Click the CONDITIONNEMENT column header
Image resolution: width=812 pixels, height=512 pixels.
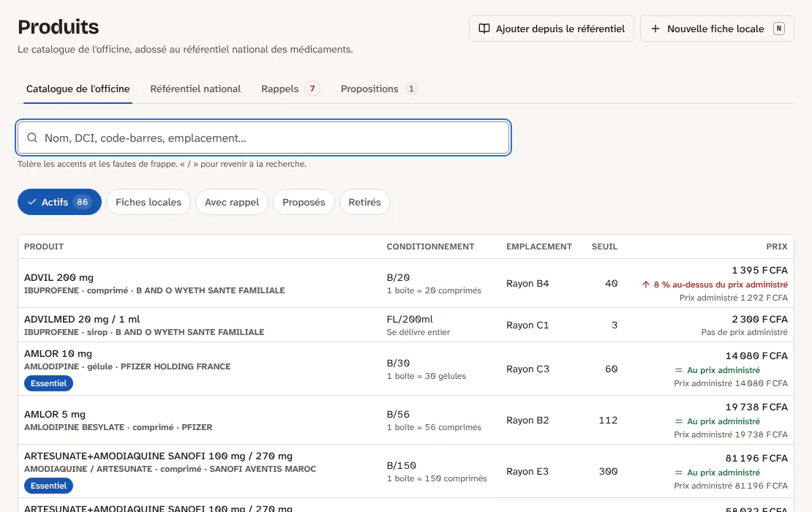[430, 246]
